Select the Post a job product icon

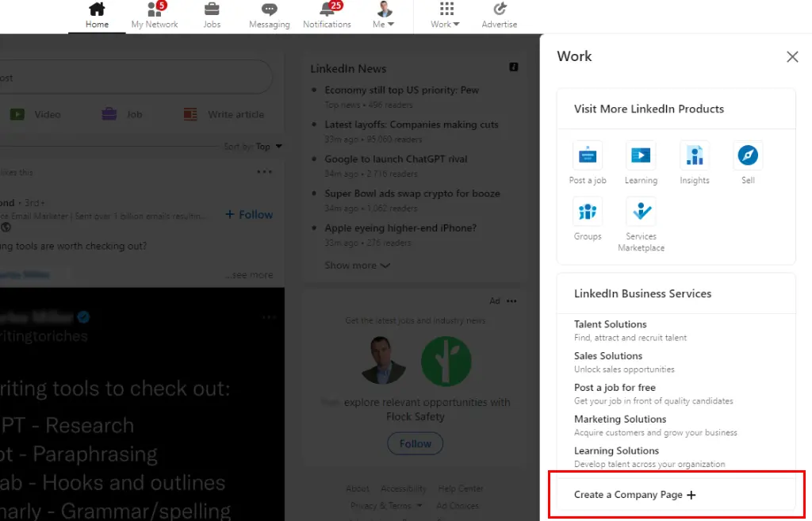(588, 155)
